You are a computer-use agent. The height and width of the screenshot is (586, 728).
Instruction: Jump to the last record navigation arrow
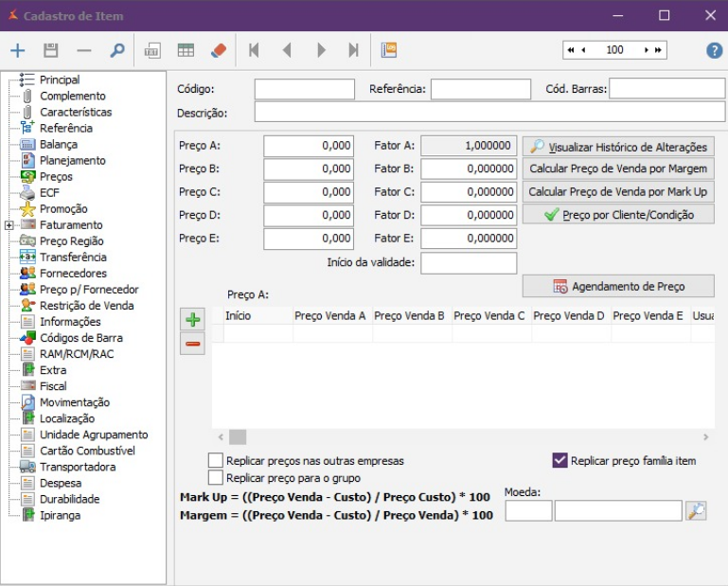(353, 50)
